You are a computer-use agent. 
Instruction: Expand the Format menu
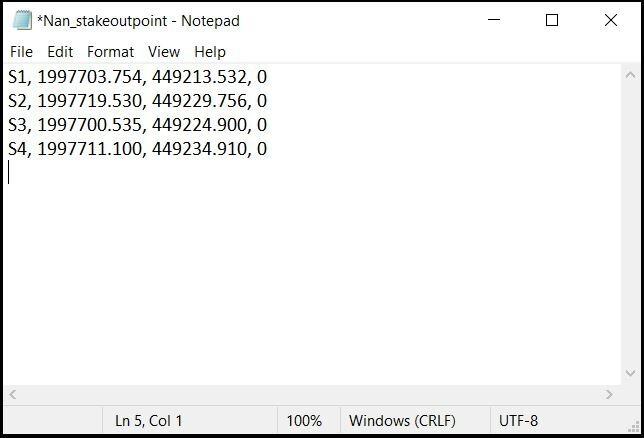(110, 52)
